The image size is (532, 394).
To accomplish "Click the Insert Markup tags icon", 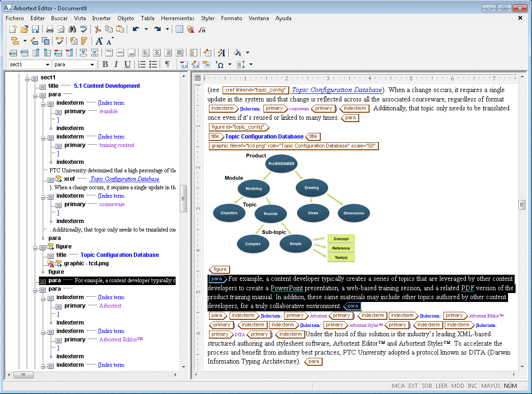I will pos(15,41).
